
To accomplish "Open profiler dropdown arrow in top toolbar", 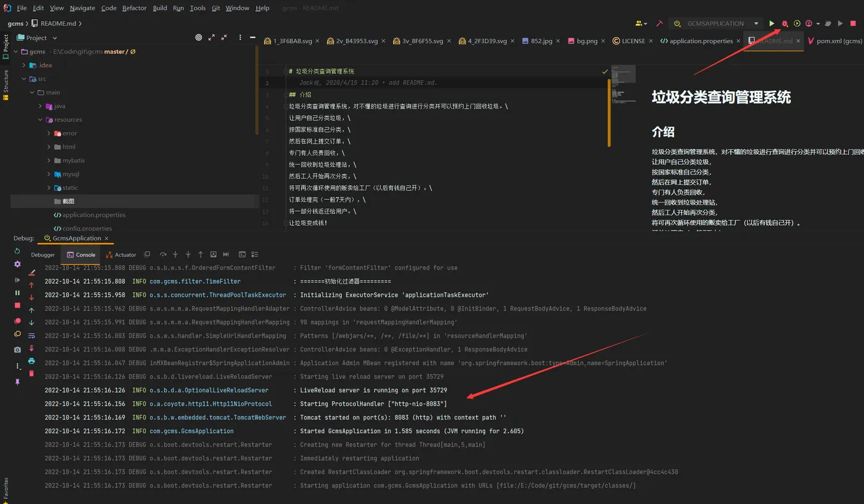I will [x=818, y=23].
